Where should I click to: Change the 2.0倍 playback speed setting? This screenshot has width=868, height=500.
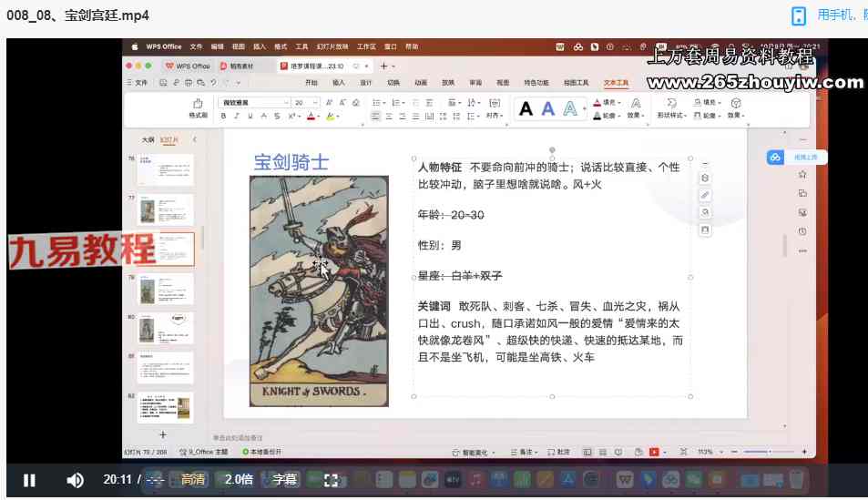coord(239,480)
